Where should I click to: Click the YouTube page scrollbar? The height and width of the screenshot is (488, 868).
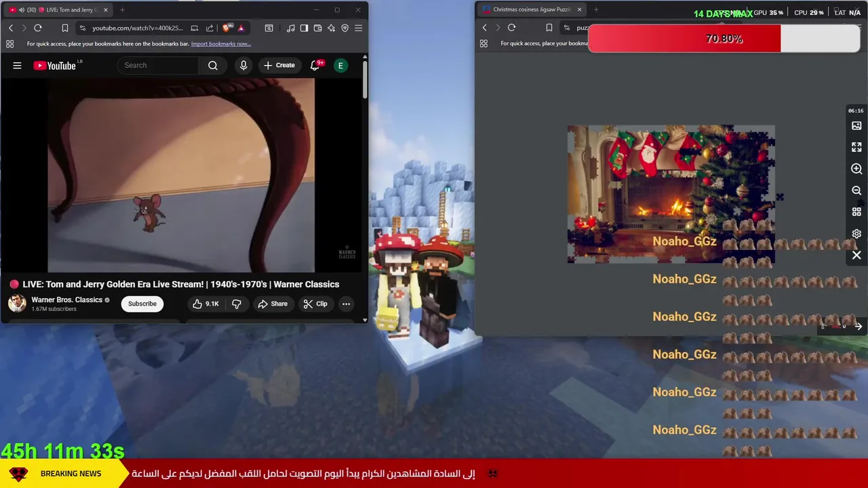[x=365, y=80]
